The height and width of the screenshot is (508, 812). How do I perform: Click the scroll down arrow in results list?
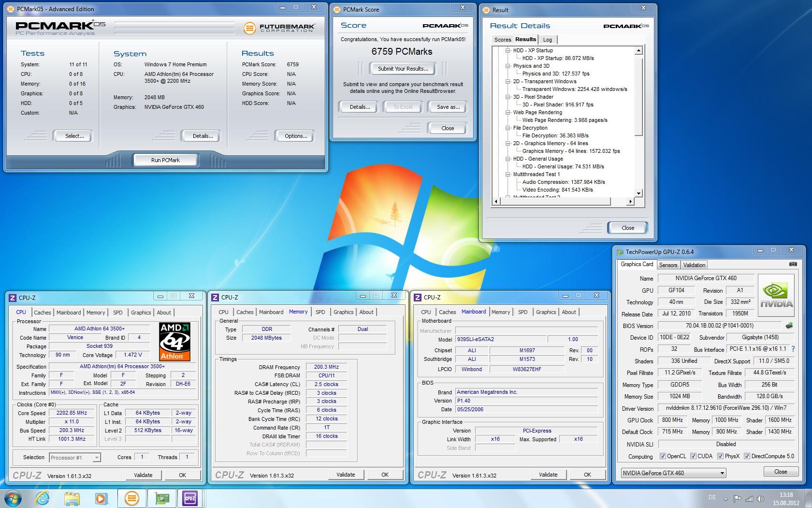coord(638,193)
